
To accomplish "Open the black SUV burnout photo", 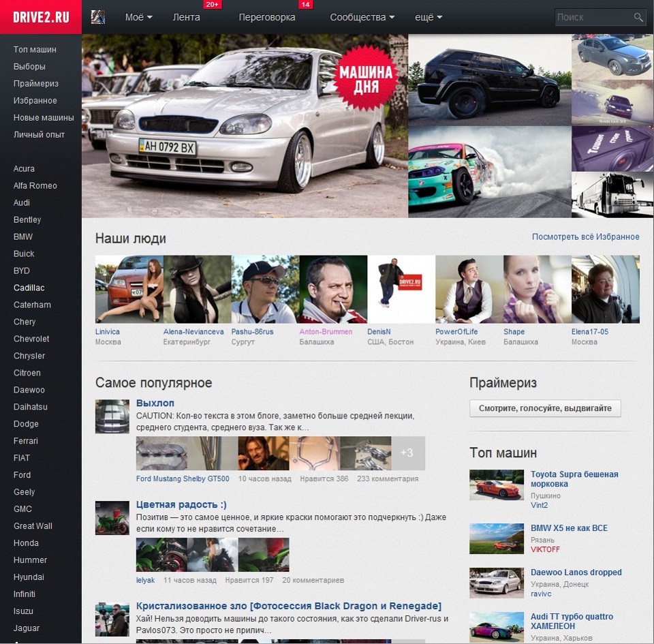I will [490, 80].
